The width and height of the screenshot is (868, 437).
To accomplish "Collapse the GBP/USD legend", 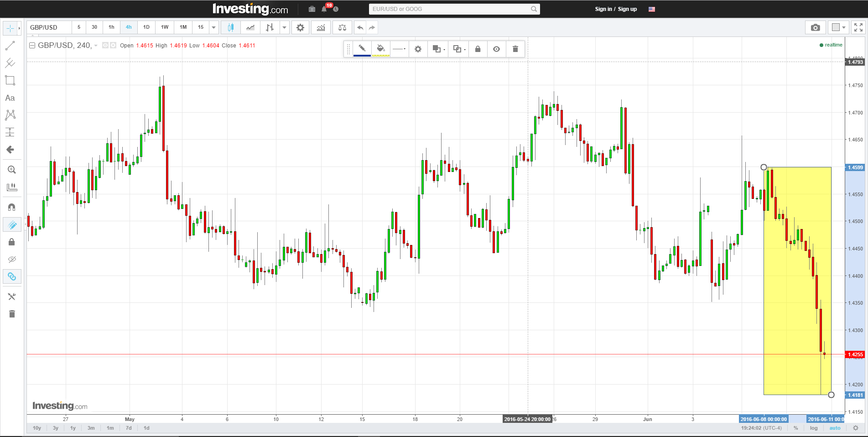I will pos(32,45).
